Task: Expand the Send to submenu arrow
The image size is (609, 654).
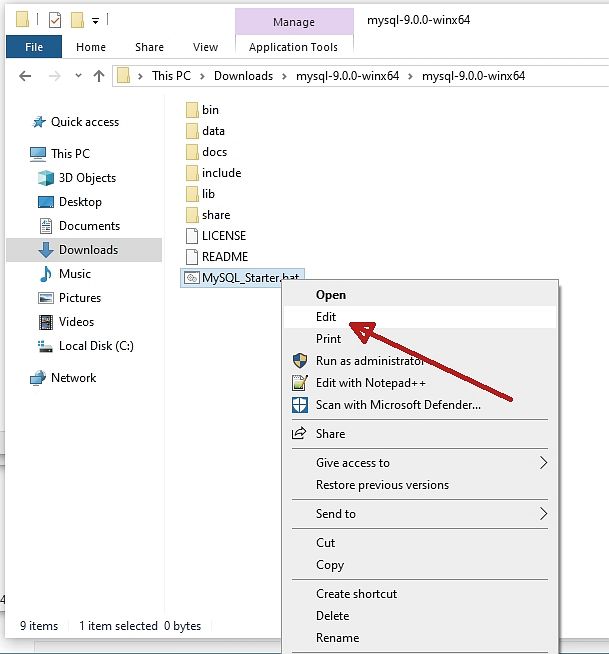Action: pos(543,513)
